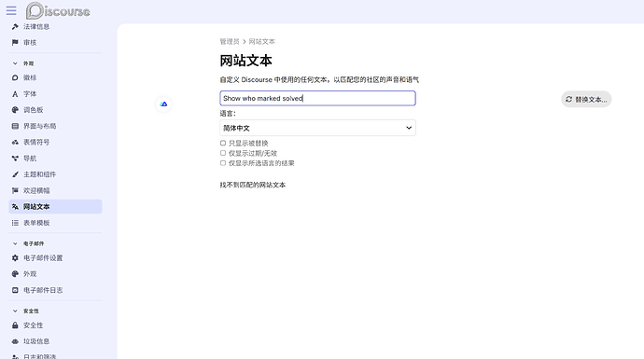Click the 网站文本 breadcrumb link
This screenshot has width=644, height=359.
pyautogui.click(x=261, y=41)
